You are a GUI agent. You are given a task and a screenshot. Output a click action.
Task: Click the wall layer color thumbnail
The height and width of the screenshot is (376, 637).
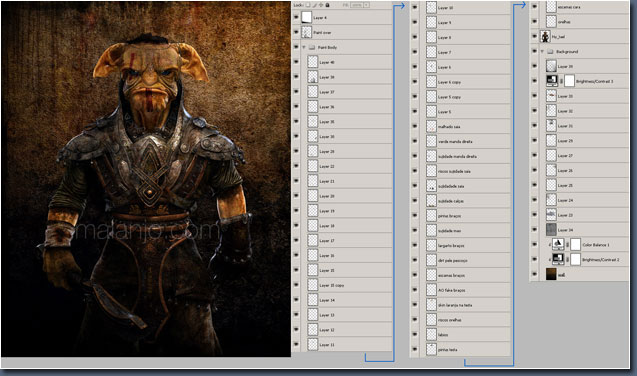coord(551,274)
